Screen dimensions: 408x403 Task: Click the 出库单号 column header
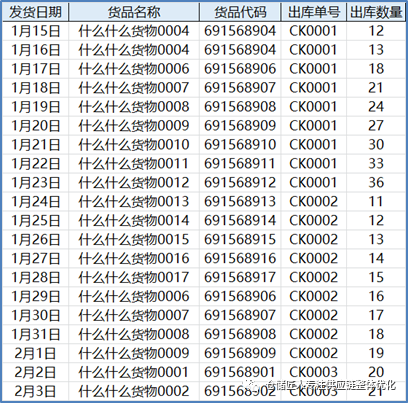(314, 12)
